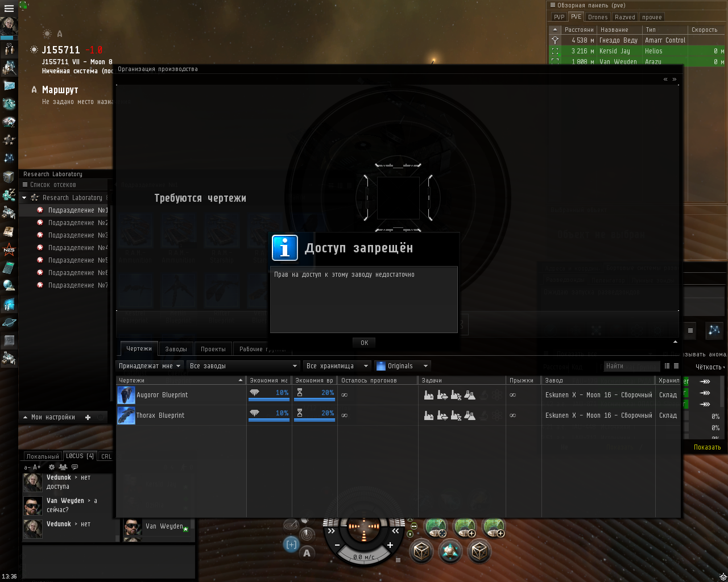Sort overview by 'Расстояни' column
Viewport: 728px width, 582px height.
coord(579,30)
